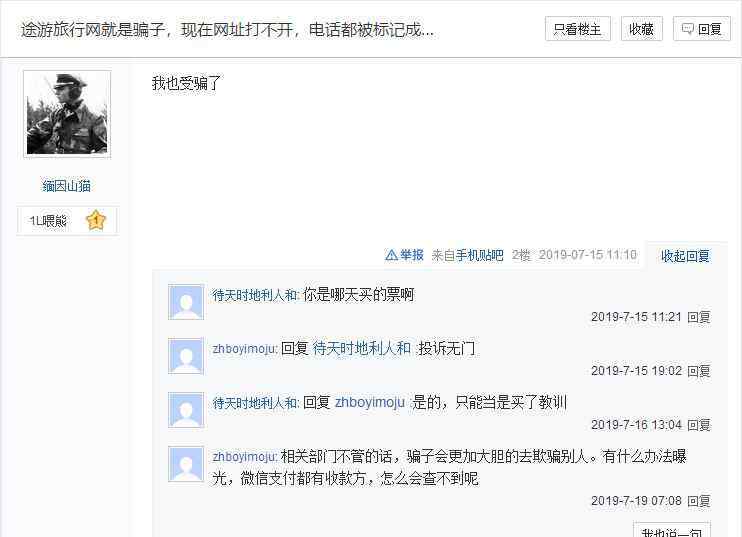Click the gold star level badge
This screenshot has height=537, width=742.
coord(96,220)
